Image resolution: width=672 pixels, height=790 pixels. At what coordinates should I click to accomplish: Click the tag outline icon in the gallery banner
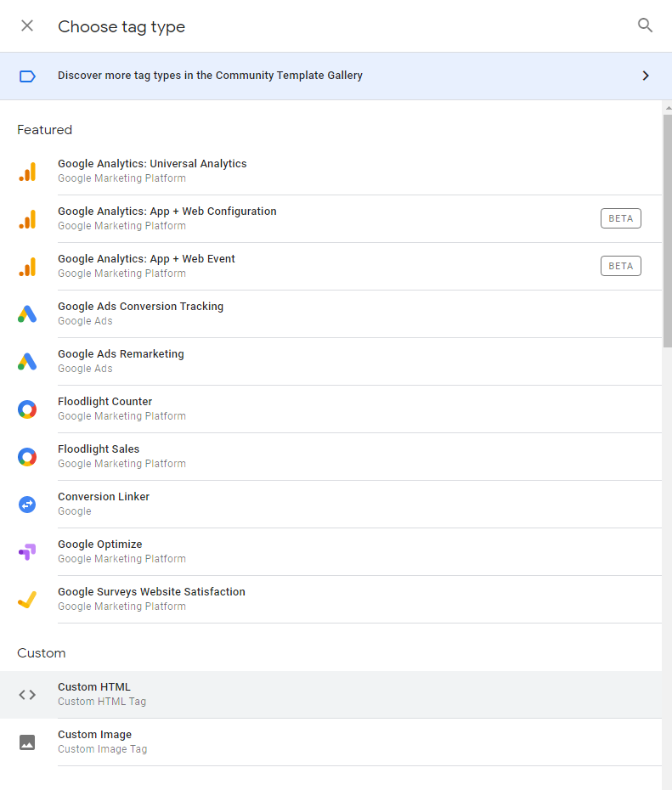click(x=27, y=76)
